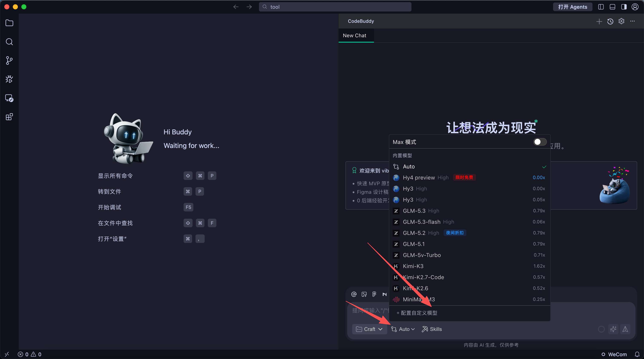Select the MiniMax-M3 model
The width and height of the screenshot is (644, 359).
pyautogui.click(x=470, y=299)
